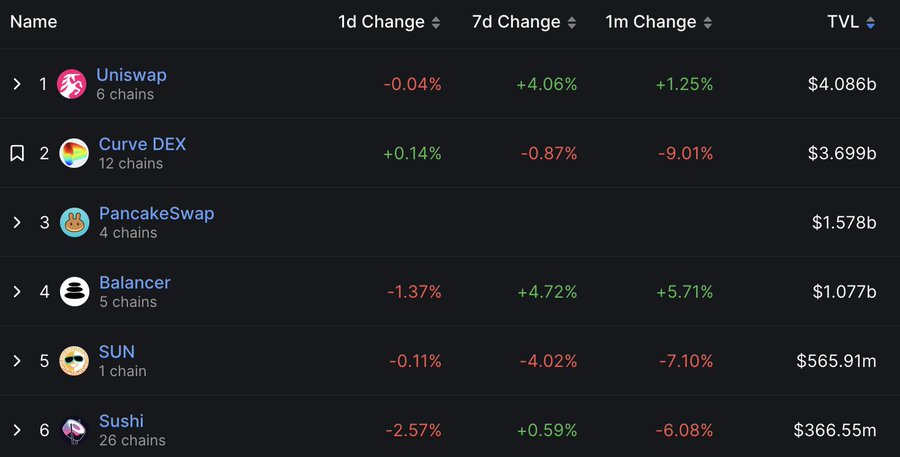Click the Curve DEX rainbow logo
This screenshot has width=900, height=457.
(74, 153)
